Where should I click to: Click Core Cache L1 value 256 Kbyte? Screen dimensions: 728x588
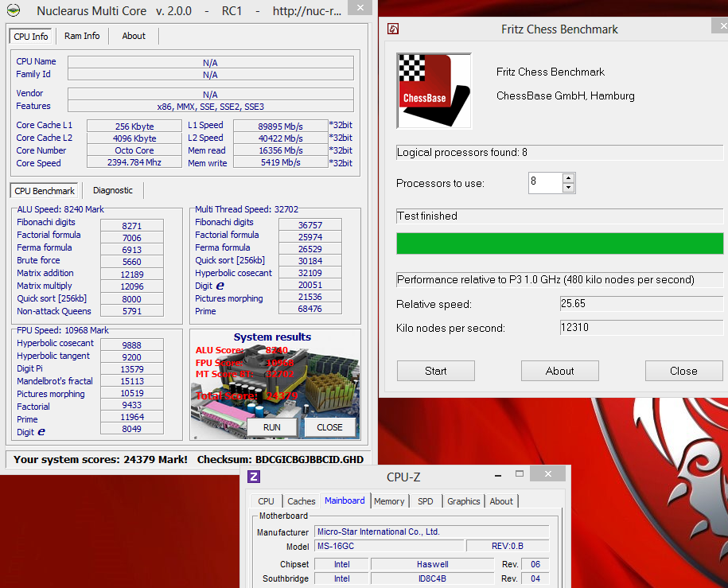134,127
